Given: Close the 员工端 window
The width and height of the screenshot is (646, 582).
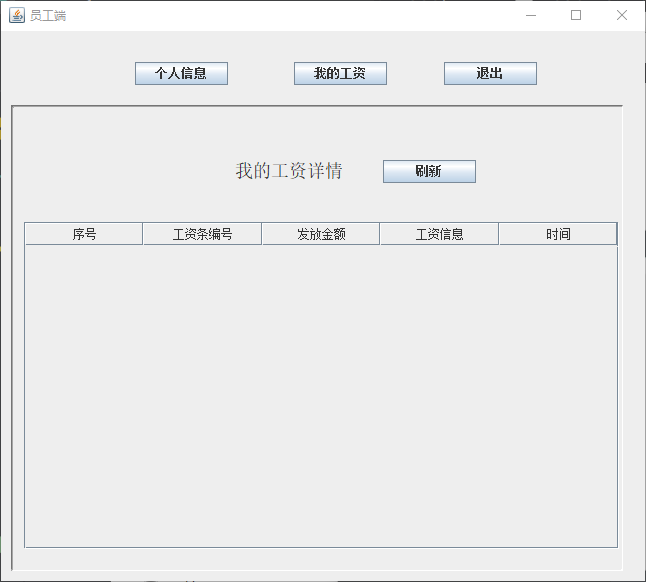Looking at the screenshot, I should tap(622, 16).
